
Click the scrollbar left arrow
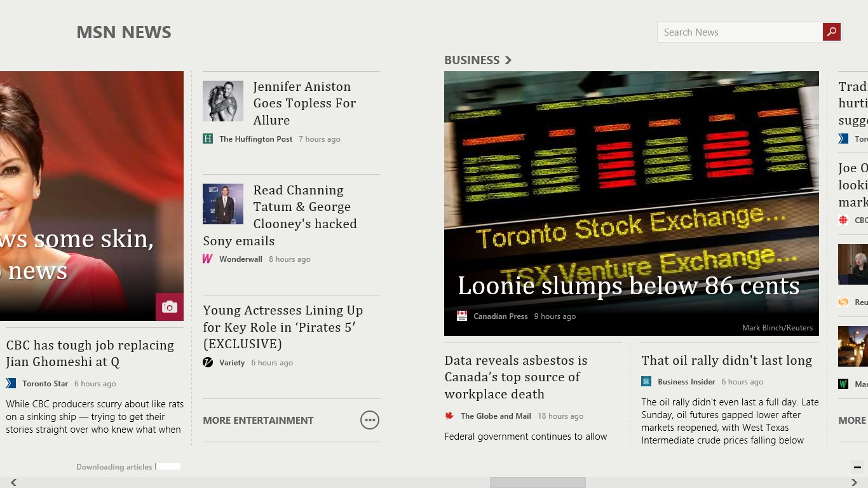tap(13, 483)
